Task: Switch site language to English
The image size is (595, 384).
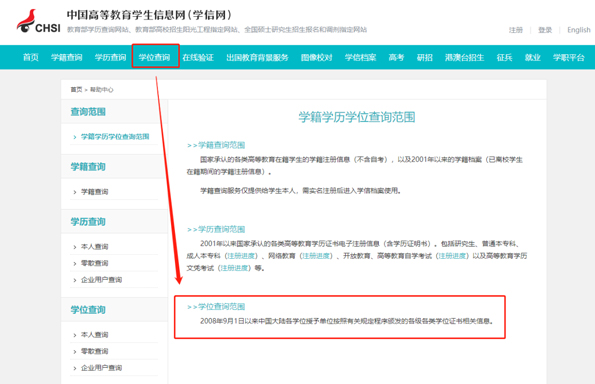Action: point(579,30)
